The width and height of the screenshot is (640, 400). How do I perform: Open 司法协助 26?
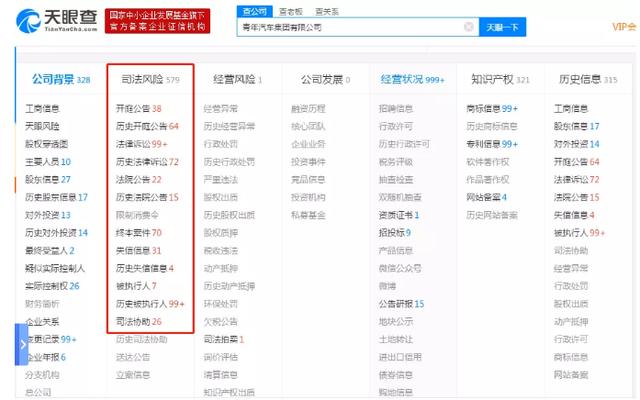139,322
